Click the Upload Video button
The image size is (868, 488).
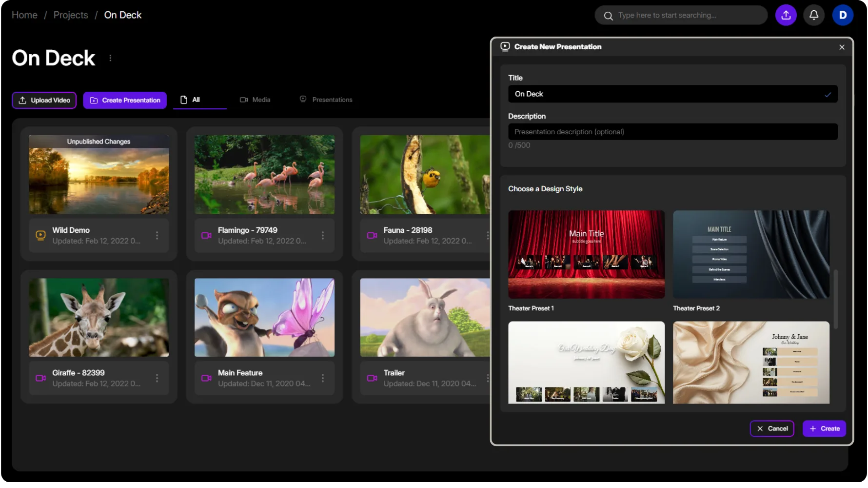coord(44,100)
